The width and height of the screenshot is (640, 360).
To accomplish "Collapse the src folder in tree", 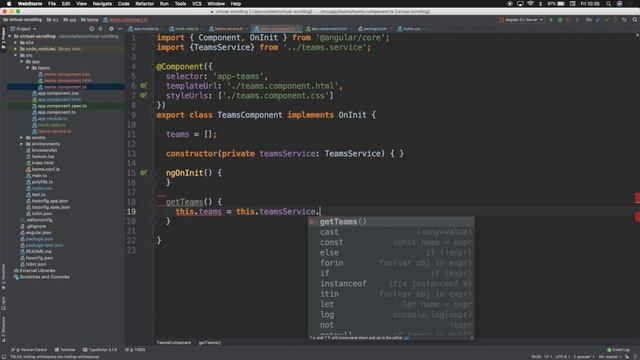I will [16, 55].
